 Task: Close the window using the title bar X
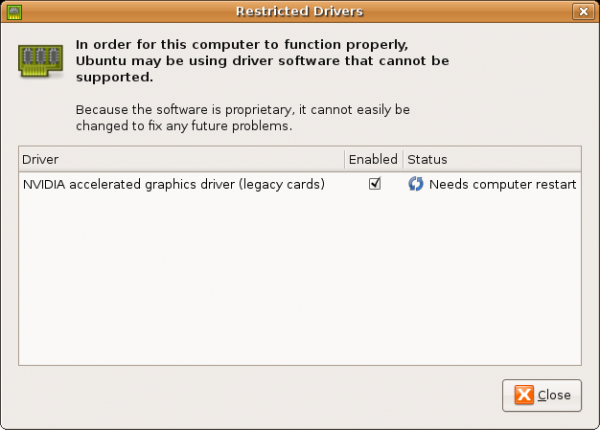pos(582,12)
